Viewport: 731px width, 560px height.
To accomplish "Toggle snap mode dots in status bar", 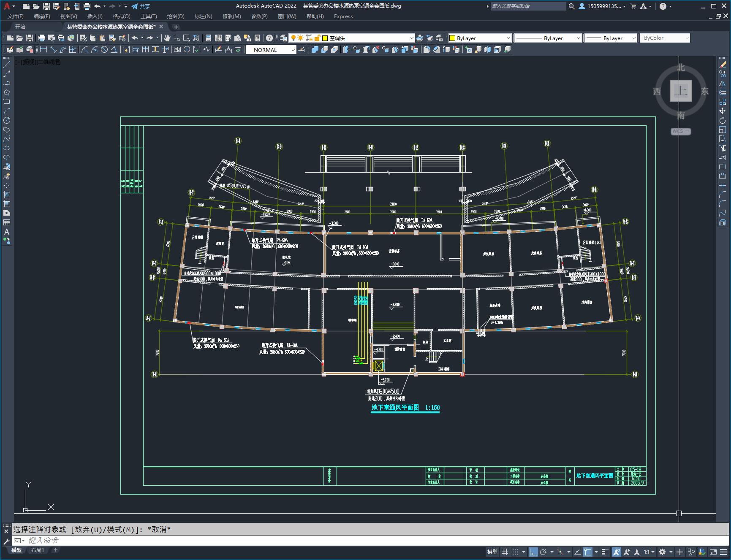I will tap(515, 552).
